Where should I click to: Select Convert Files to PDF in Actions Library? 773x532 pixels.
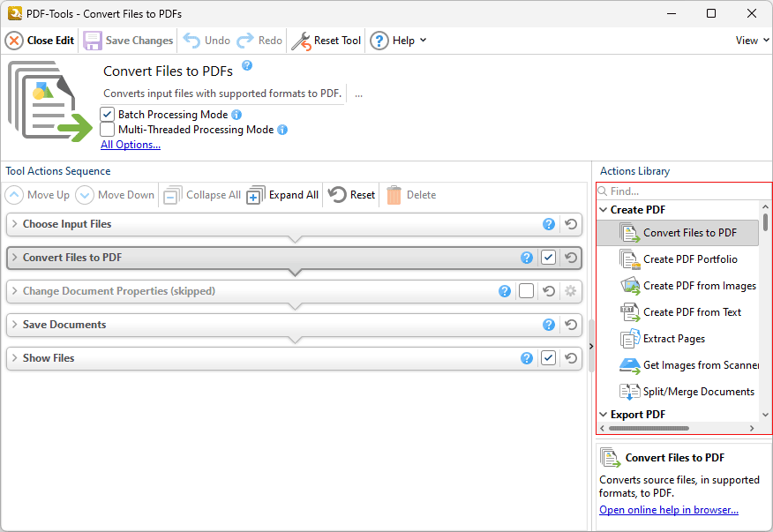[x=678, y=233]
